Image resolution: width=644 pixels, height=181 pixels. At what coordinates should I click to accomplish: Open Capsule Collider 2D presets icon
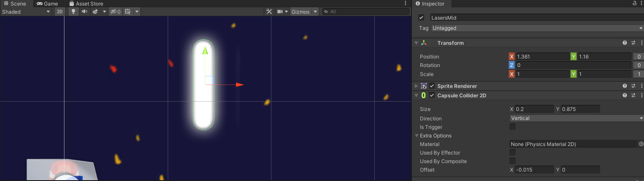634,95
